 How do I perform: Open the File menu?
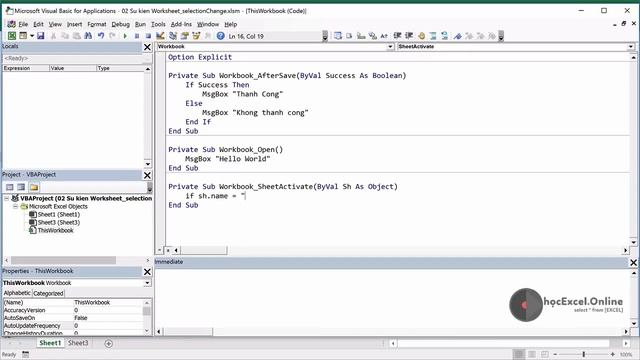(x=23, y=24)
